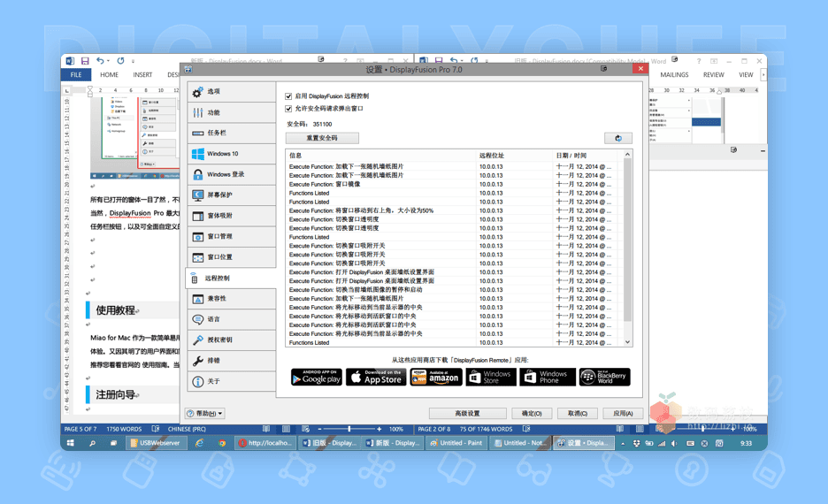Open the 任务栏 (Taskbar) settings section

point(231,133)
